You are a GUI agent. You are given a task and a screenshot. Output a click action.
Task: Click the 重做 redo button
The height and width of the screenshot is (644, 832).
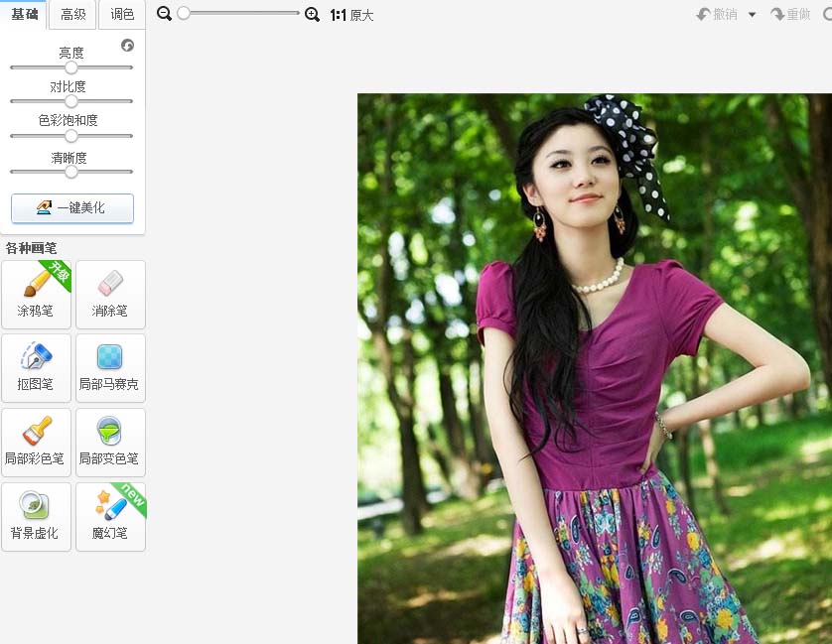pyautogui.click(x=790, y=14)
